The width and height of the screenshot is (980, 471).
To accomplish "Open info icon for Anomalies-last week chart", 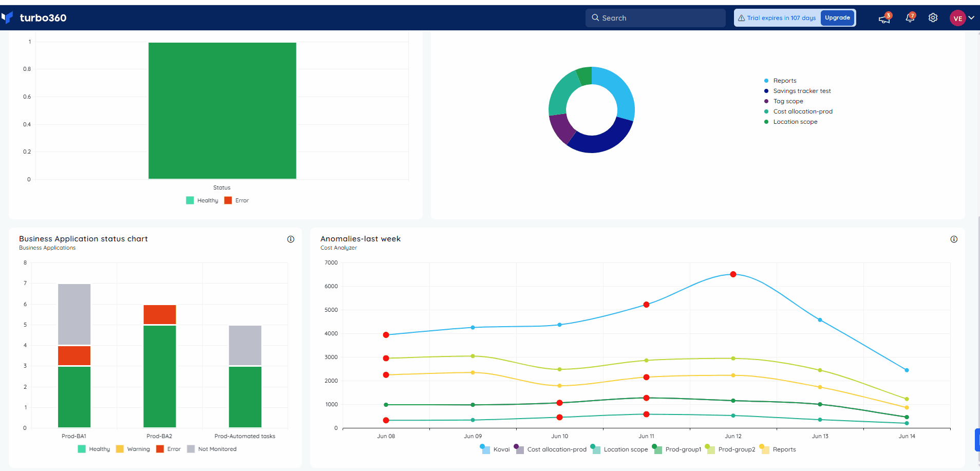I will [x=954, y=239].
